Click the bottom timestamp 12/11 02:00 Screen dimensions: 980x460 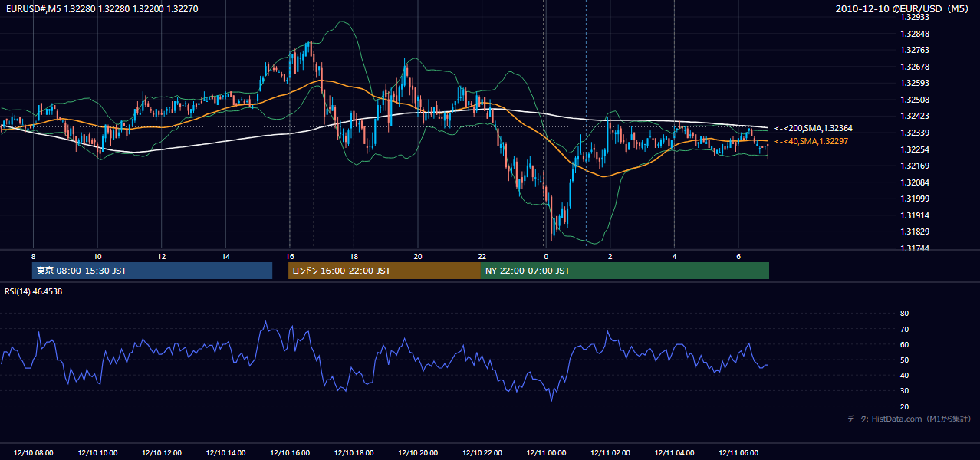(610, 453)
